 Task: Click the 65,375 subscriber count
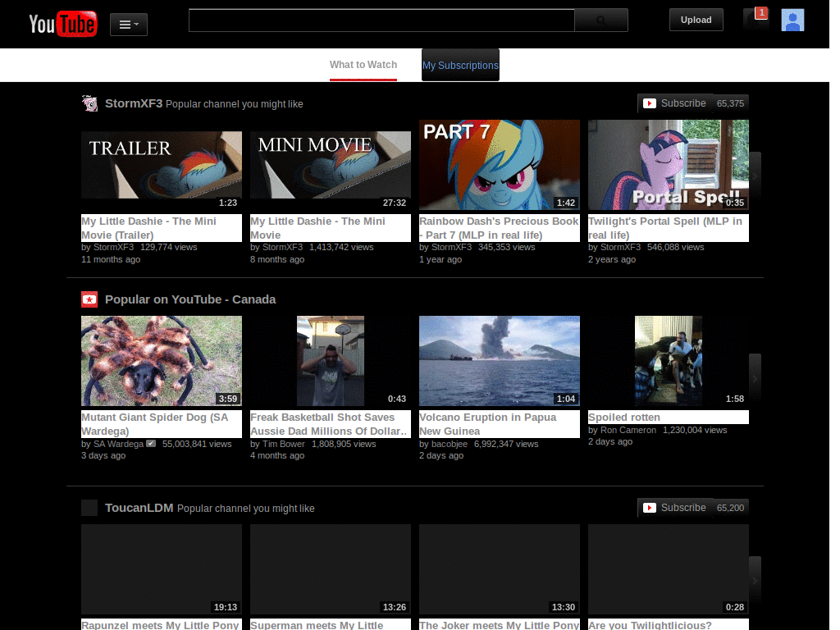[x=730, y=103]
